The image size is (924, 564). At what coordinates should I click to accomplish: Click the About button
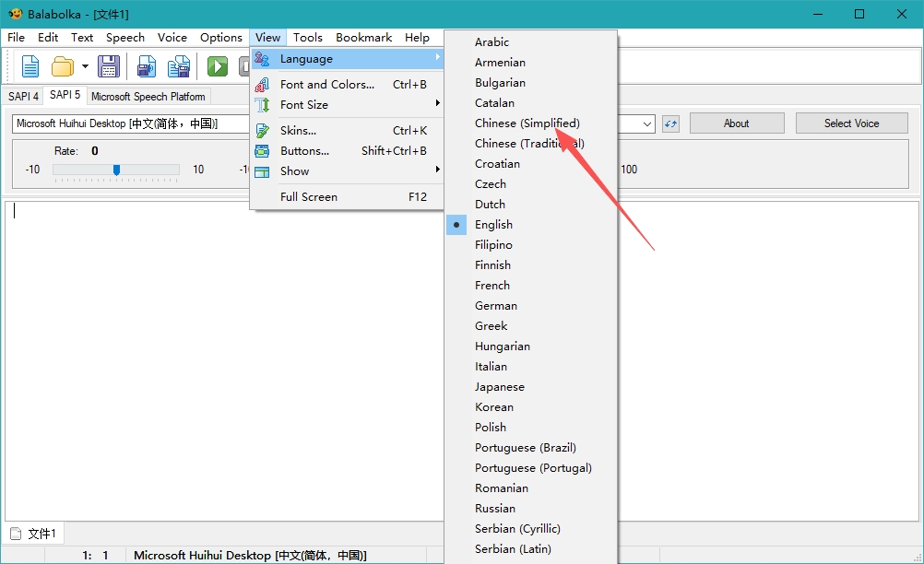coord(737,123)
